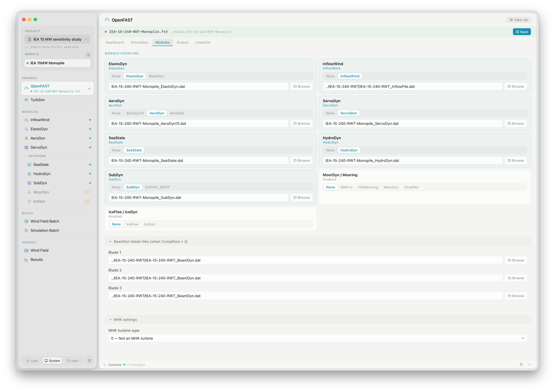Click the SeaState waves icon in sidebar
This screenshot has height=392, width=555.
pyautogui.click(x=29, y=164)
